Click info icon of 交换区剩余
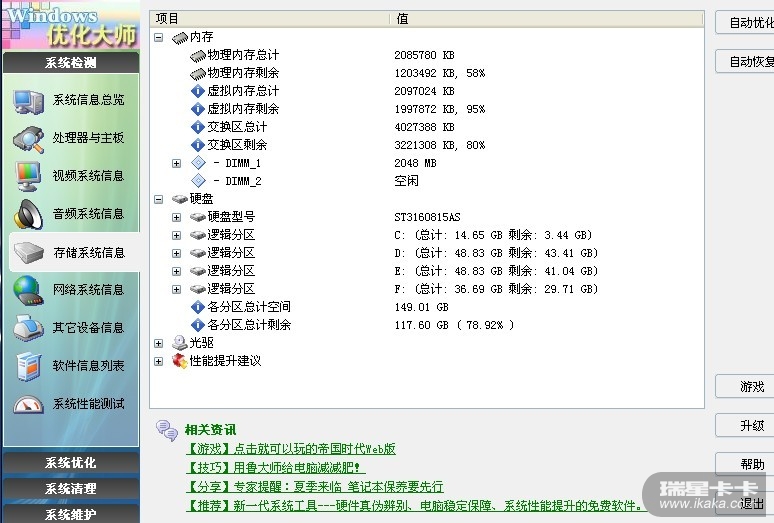Image resolution: width=774 pixels, height=523 pixels. (197, 145)
